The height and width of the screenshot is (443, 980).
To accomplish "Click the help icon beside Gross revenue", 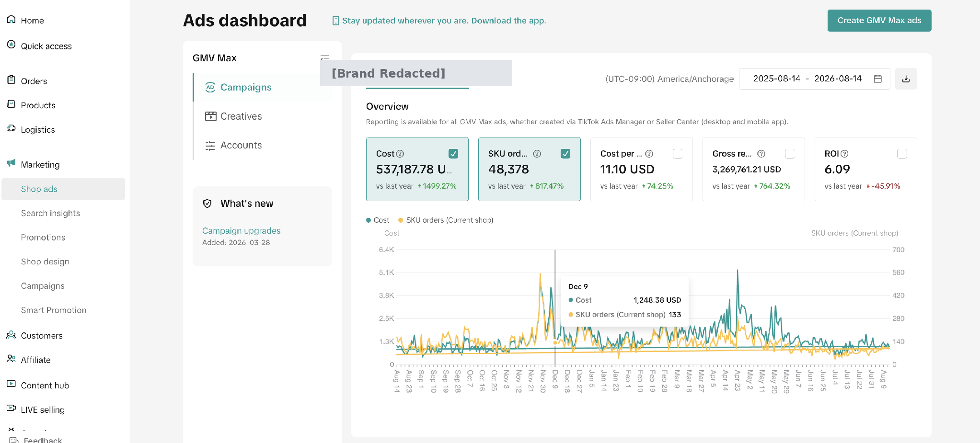I will tap(761, 154).
